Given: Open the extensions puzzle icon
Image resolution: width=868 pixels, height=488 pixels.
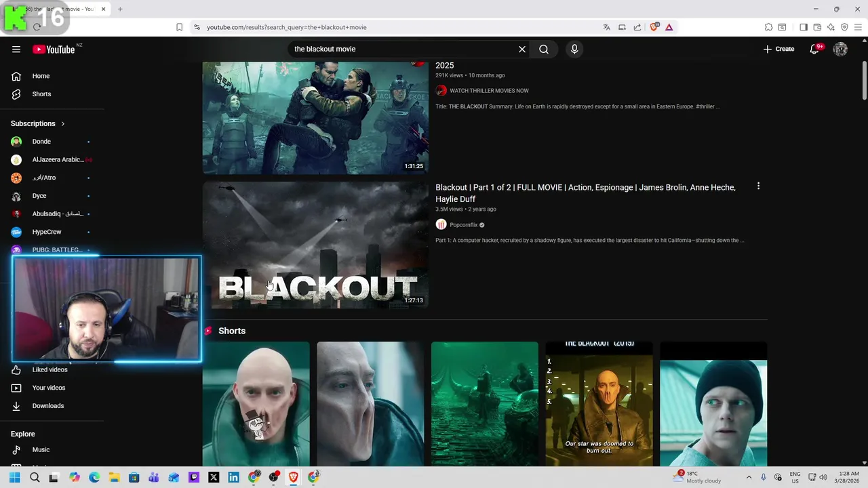Looking at the screenshot, I should pos(768,27).
